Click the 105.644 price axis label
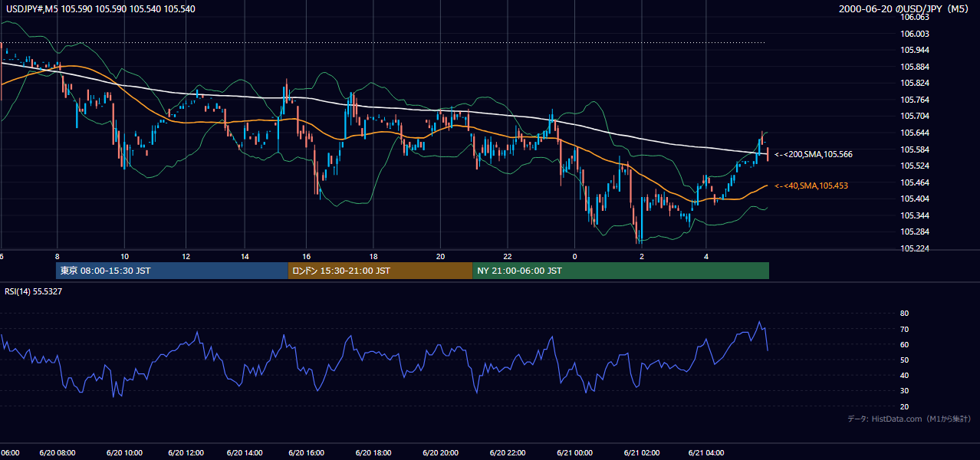 coord(915,133)
